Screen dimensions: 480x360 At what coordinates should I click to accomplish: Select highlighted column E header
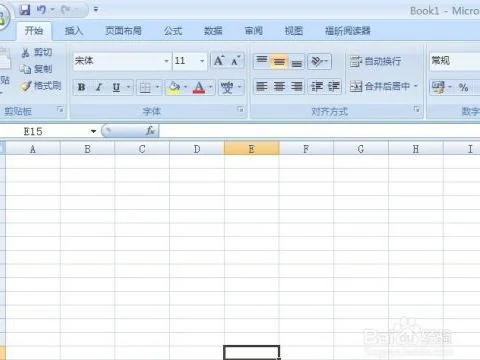pos(252,149)
